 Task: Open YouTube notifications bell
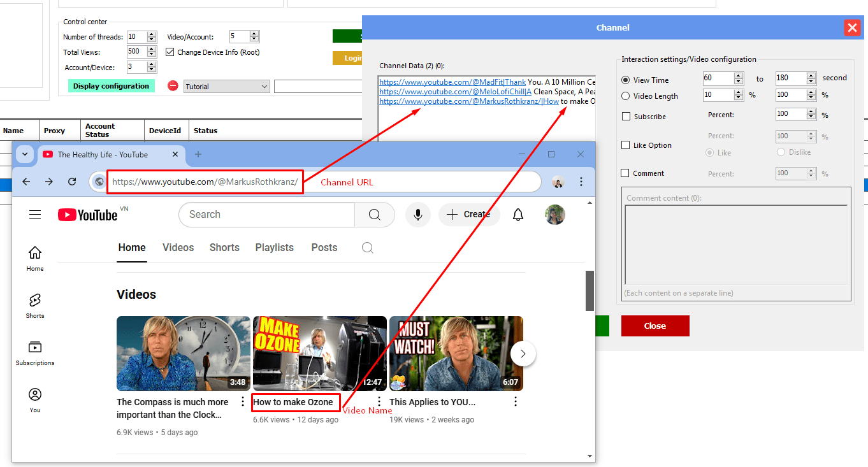[x=518, y=215]
